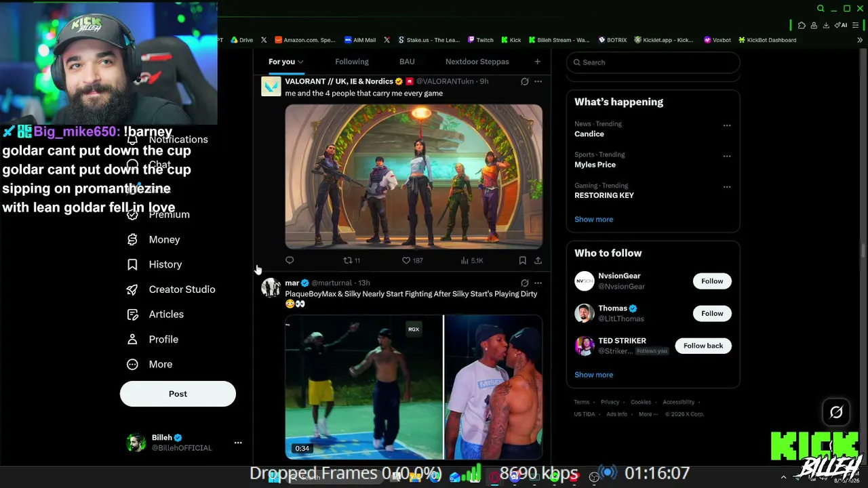Open the browser search magnifier icon

point(821,9)
